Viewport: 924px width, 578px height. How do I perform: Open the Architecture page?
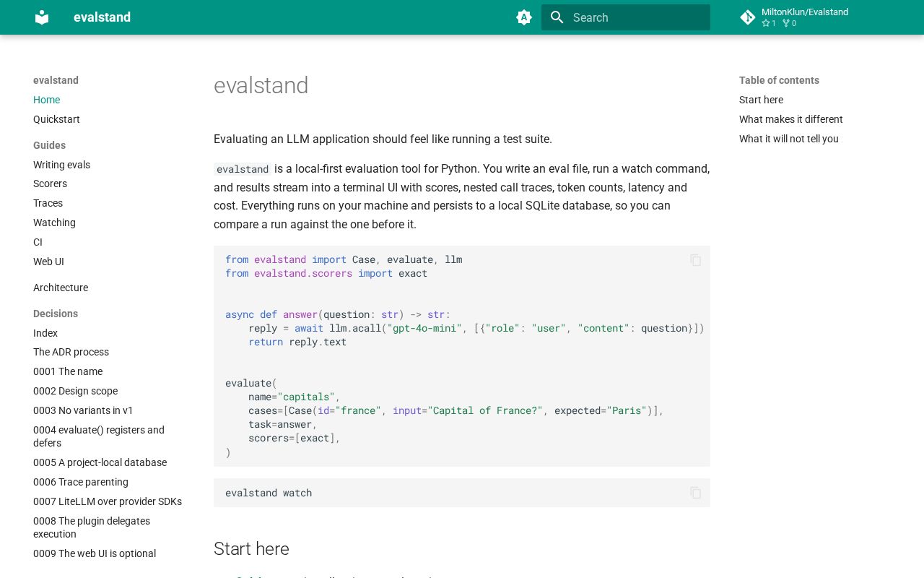pos(61,288)
